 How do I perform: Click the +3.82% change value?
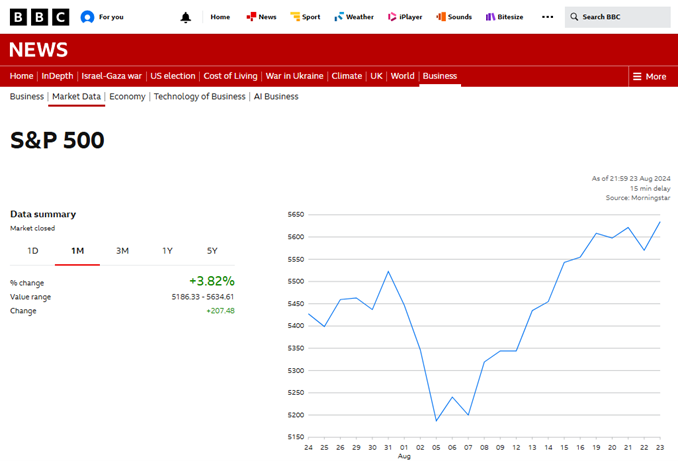click(x=212, y=281)
